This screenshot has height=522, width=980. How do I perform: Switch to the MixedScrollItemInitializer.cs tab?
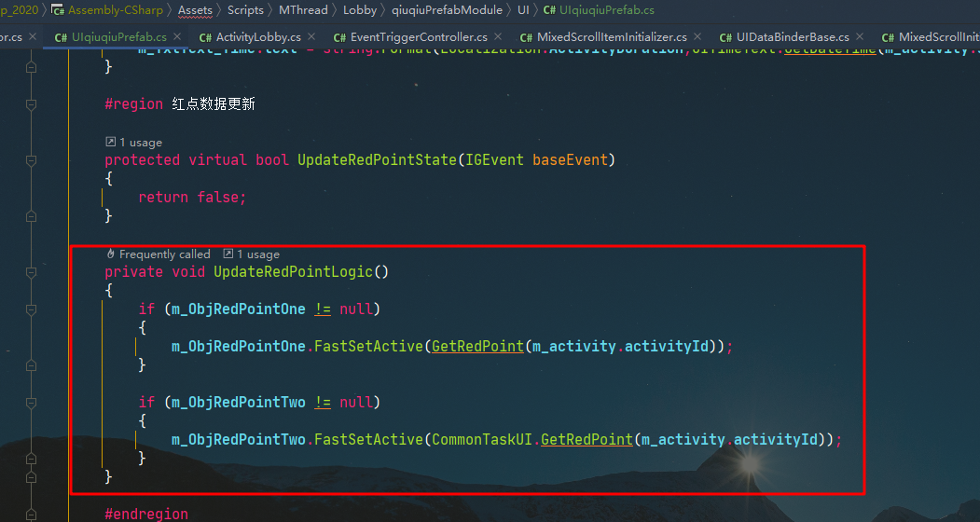click(x=612, y=37)
